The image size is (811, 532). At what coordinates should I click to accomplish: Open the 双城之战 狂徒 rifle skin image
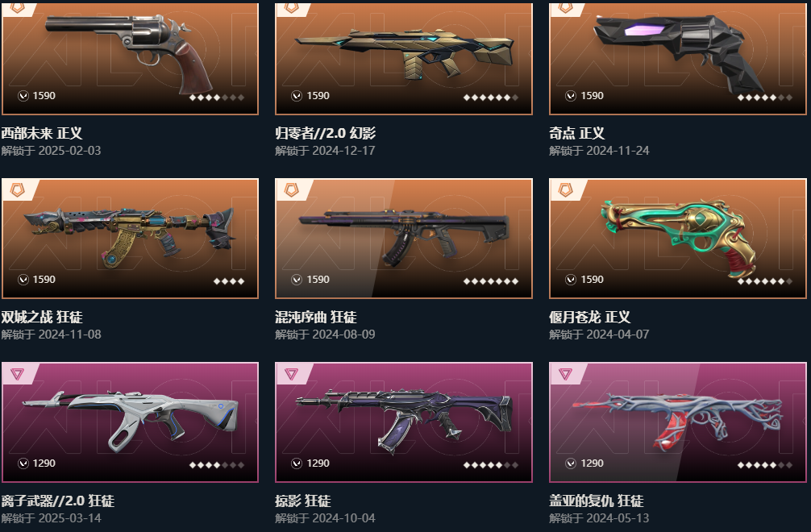pos(129,235)
